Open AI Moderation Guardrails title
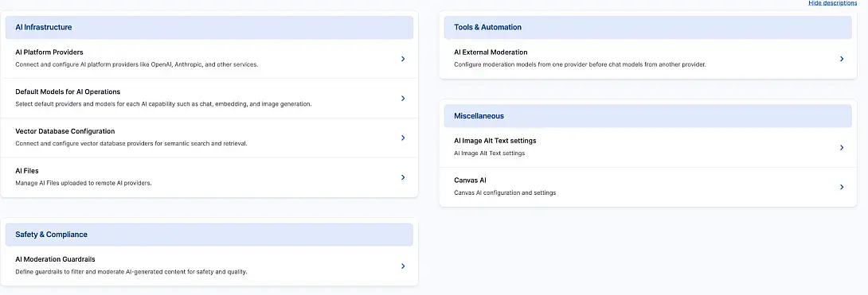Image resolution: width=868 pixels, height=295 pixels. pos(56,259)
